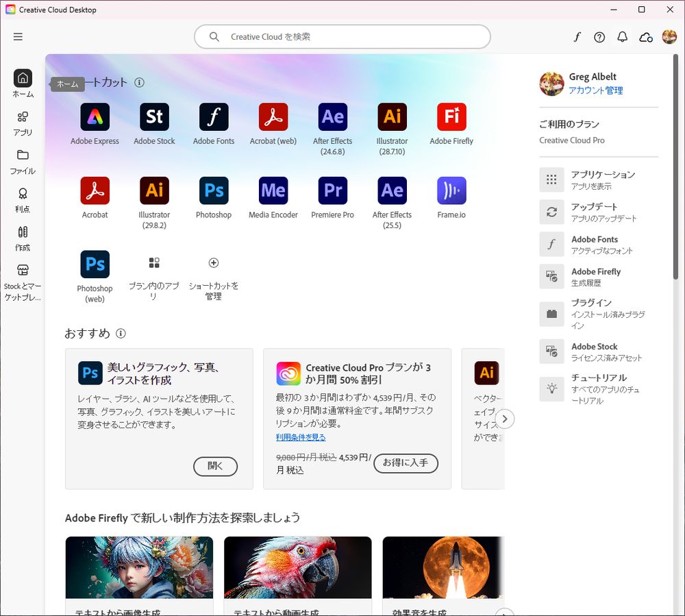The height and width of the screenshot is (616, 685).
Task: Open 利用条件を見る link
Action: pos(301,437)
